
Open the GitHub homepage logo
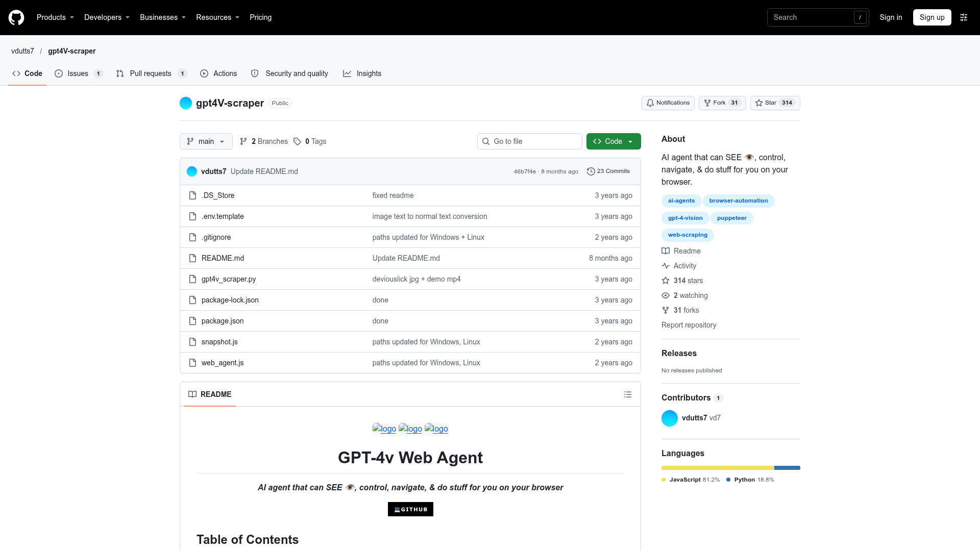pyautogui.click(x=16, y=17)
